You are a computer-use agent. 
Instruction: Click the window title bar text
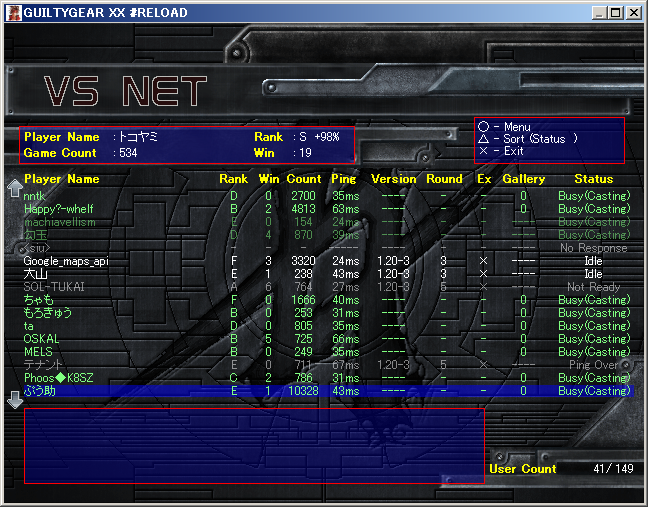click(x=105, y=12)
